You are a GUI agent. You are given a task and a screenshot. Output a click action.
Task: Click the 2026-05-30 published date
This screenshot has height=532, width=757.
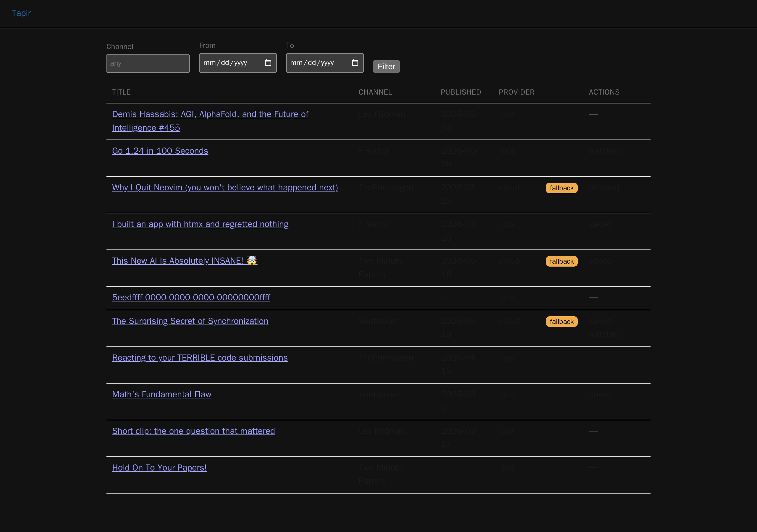click(x=459, y=121)
